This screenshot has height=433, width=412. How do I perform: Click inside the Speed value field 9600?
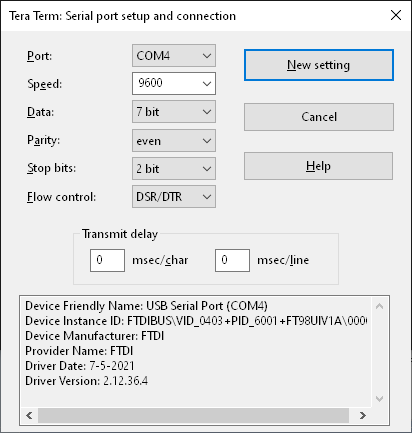tap(166, 83)
